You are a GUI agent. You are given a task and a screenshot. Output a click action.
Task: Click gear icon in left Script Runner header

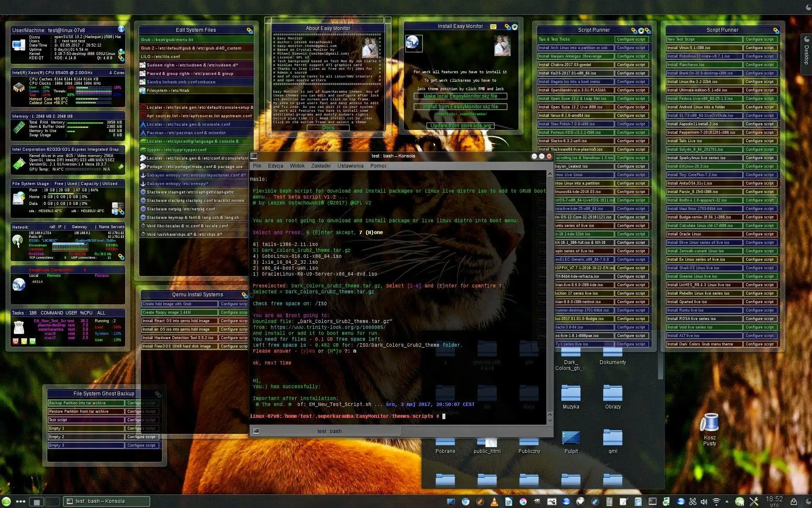point(641,30)
